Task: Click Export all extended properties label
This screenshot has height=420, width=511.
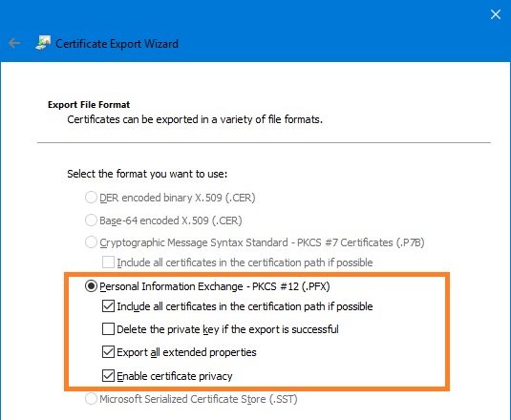Action: click(186, 352)
